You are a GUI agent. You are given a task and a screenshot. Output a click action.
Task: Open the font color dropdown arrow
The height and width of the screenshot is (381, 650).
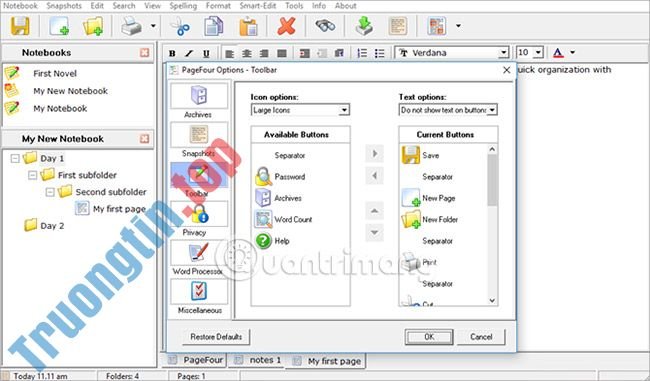(572, 53)
